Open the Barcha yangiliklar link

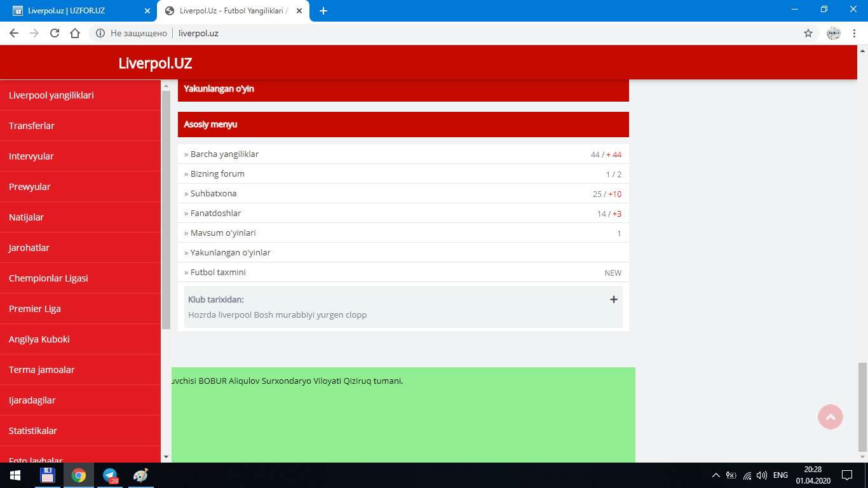(x=224, y=154)
